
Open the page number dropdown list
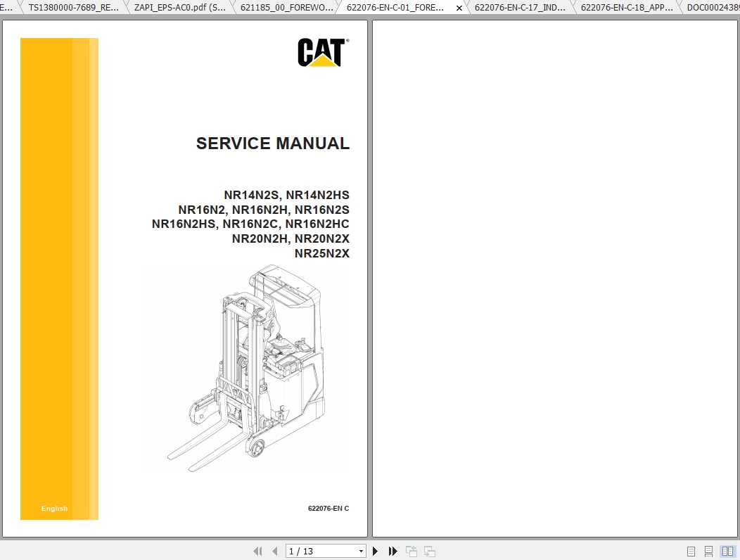pos(359,551)
